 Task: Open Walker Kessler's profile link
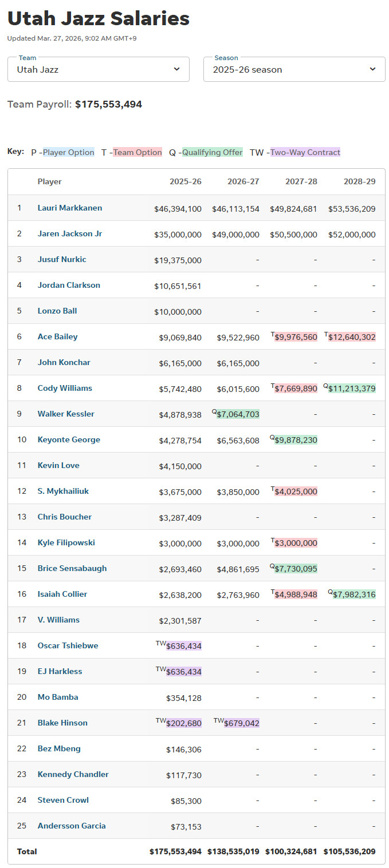tap(66, 414)
